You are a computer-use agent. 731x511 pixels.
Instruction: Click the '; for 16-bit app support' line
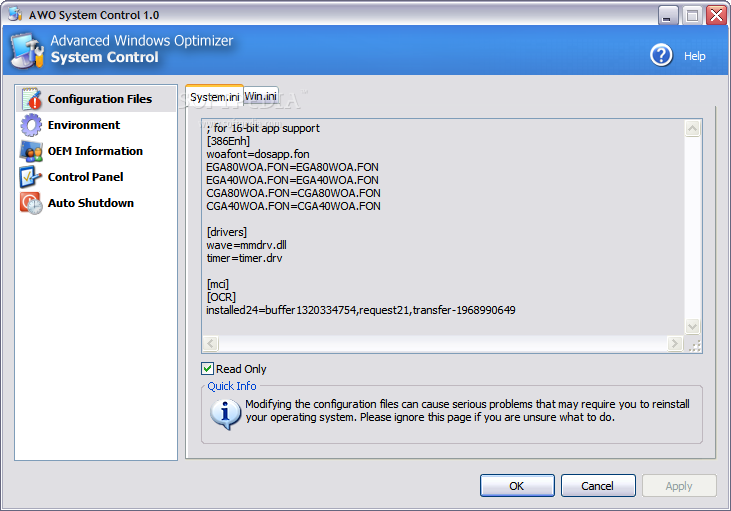[x=263, y=128]
